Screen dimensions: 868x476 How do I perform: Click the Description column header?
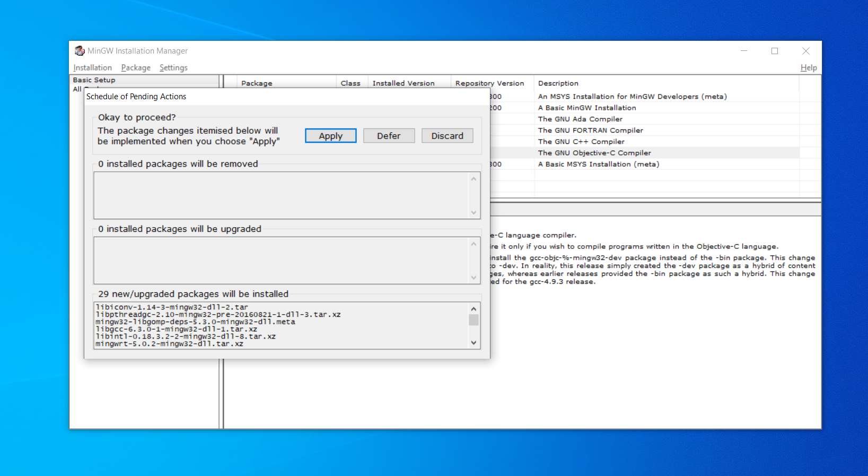tap(558, 83)
